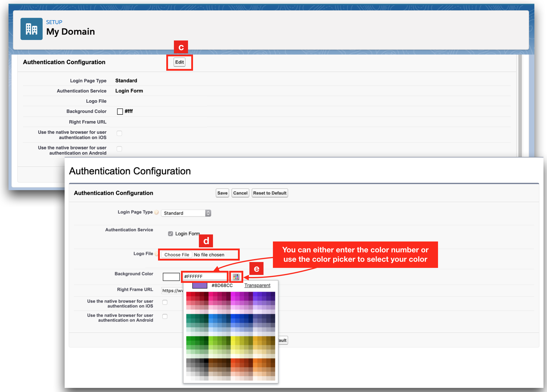547x392 pixels.
Task: Click the help icon next to Logo File
Action: coord(156,254)
